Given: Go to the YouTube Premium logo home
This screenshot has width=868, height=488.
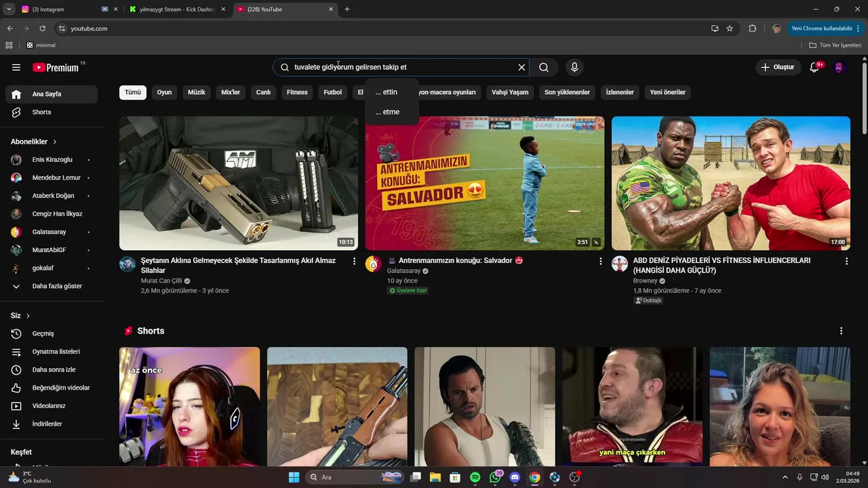Looking at the screenshot, I should 56,67.
